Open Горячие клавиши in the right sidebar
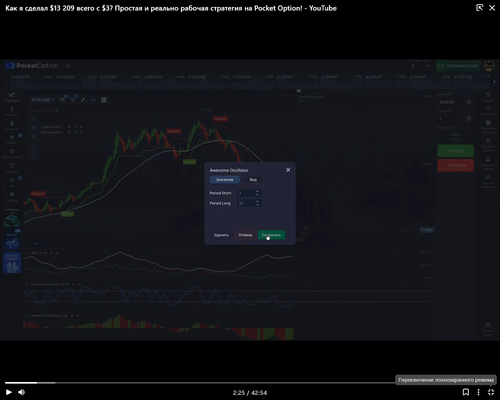The width and height of the screenshot is (500, 400). click(488, 182)
